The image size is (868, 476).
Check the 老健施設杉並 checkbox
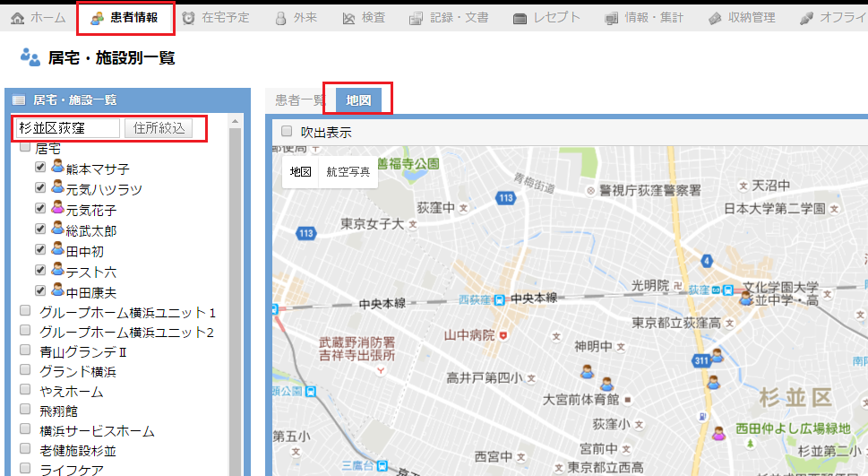tap(25, 448)
